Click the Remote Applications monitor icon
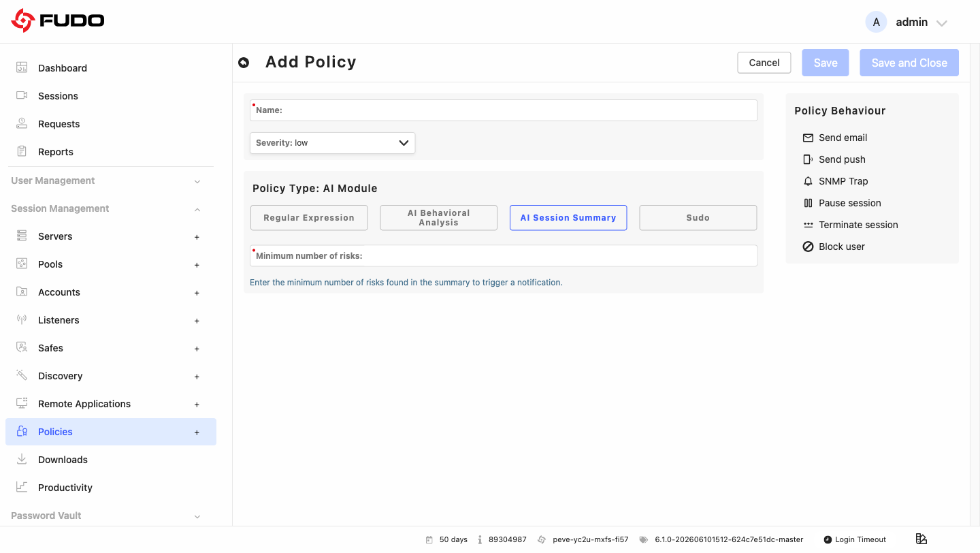980x553 pixels. [22, 403]
